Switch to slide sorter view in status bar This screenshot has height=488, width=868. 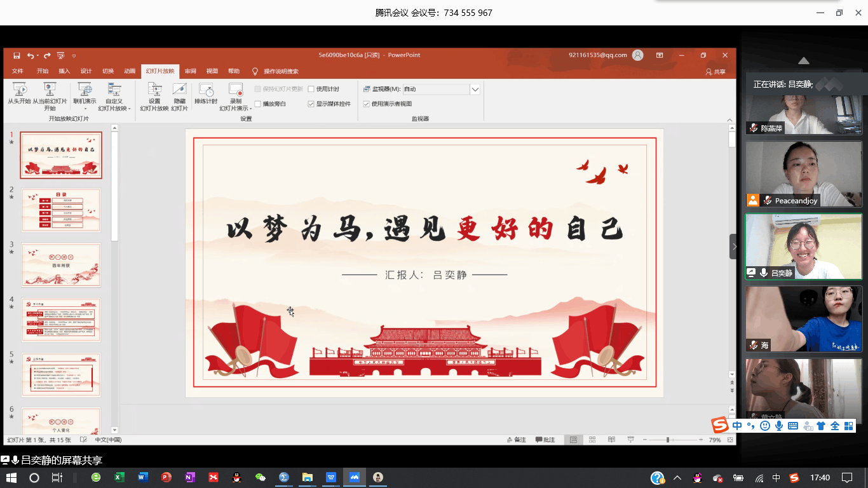pyautogui.click(x=592, y=440)
